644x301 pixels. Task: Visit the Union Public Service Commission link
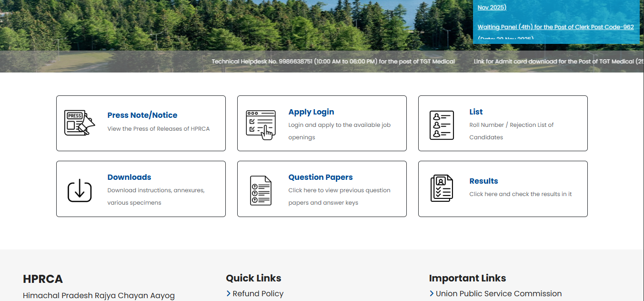498,293
